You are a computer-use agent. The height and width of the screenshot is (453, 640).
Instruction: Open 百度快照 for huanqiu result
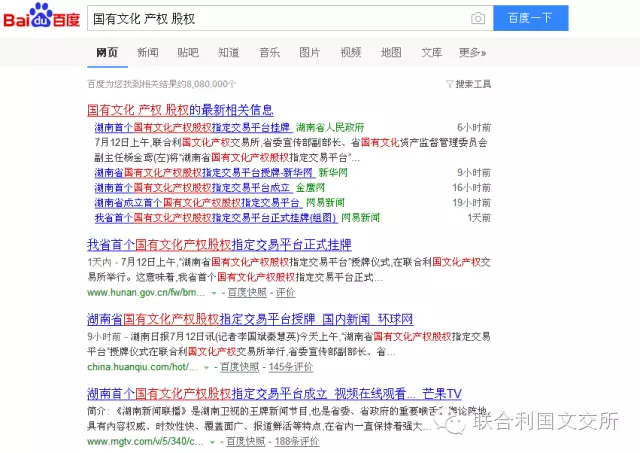coord(240,367)
